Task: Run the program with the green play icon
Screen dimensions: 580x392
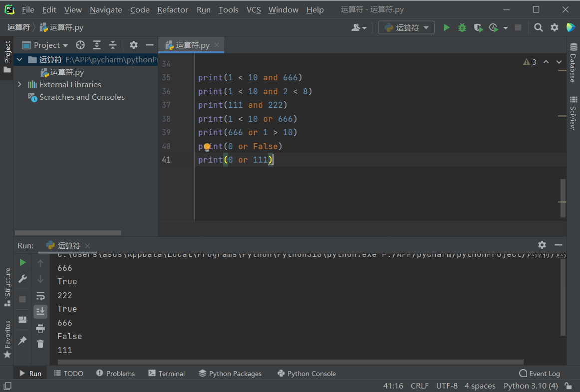Action: (446, 28)
